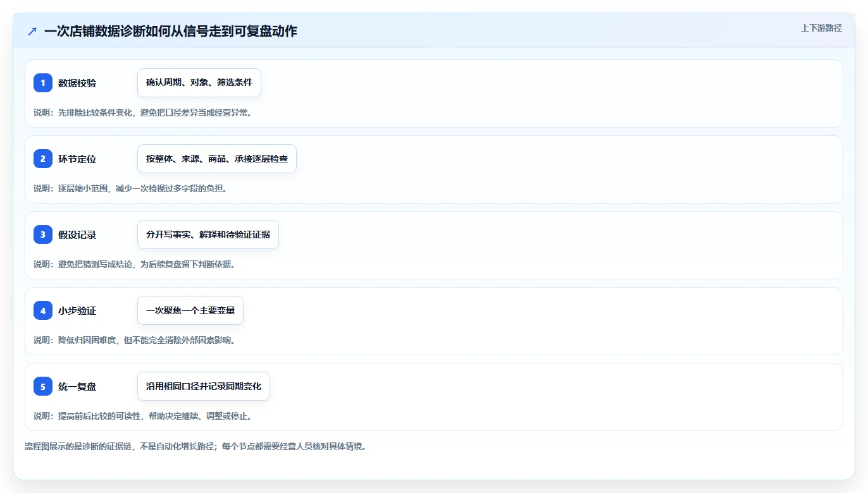The height and width of the screenshot is (493, 868).
Task: Click the note starting 说明：避免把猜测写成结论
Action: [135, 264]
